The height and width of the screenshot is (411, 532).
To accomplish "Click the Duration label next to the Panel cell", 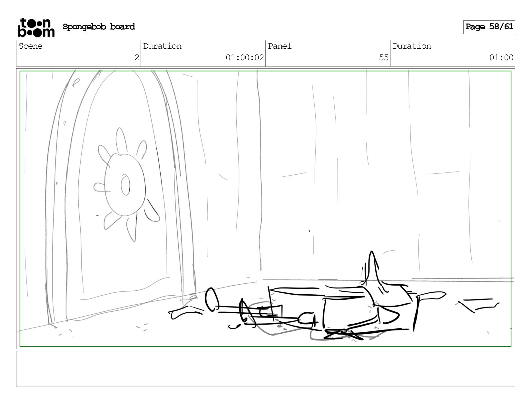I will 412,46.
